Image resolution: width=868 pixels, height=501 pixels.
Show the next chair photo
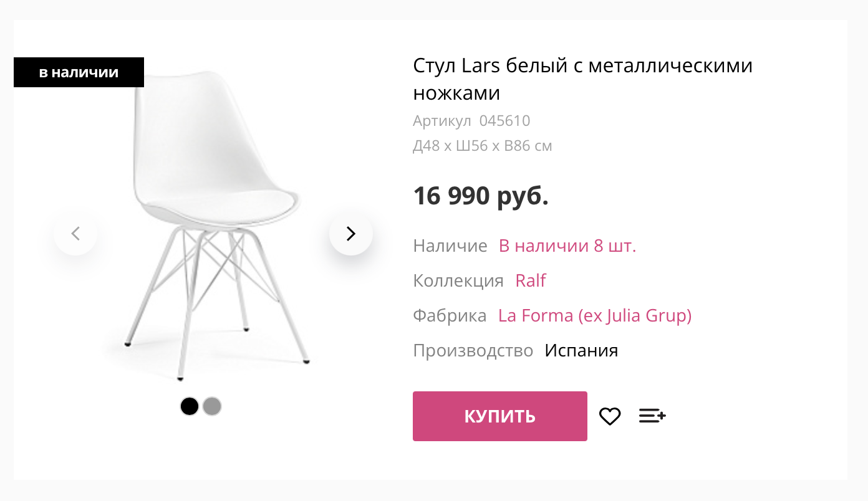point(351,234)
